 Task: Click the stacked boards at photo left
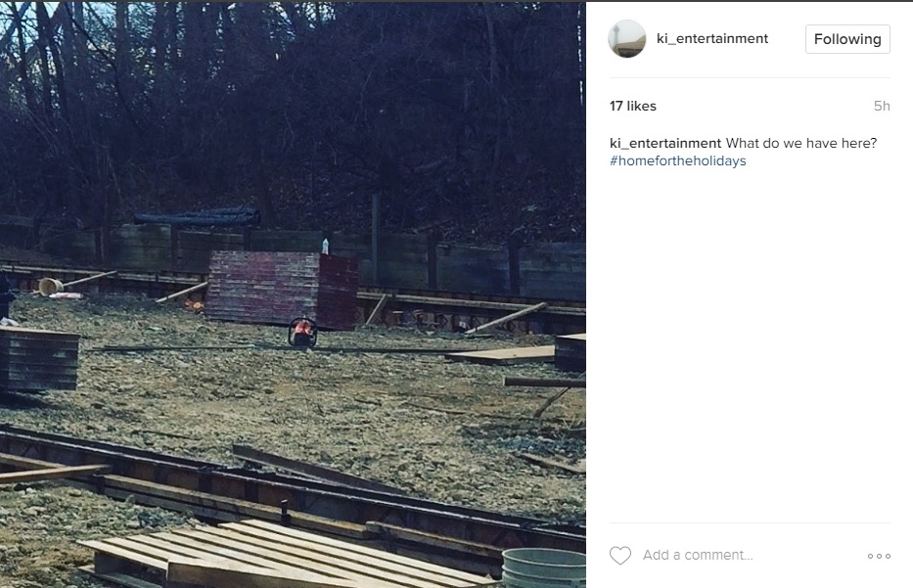click(38, 359)
